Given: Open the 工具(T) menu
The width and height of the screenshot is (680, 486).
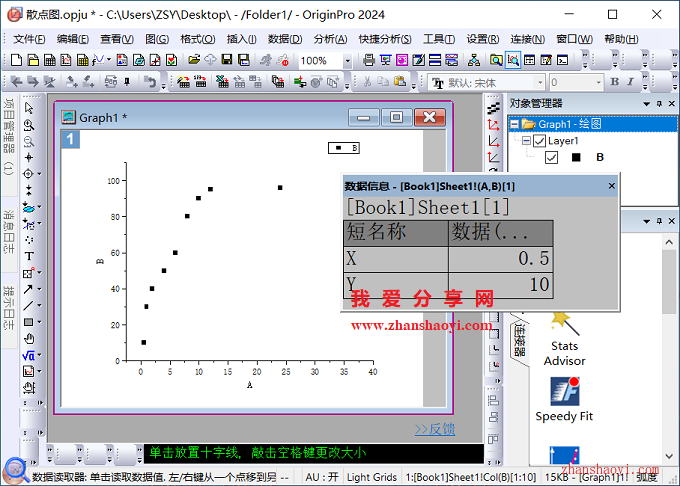Looking at the screenshot, I should [439, 39].
